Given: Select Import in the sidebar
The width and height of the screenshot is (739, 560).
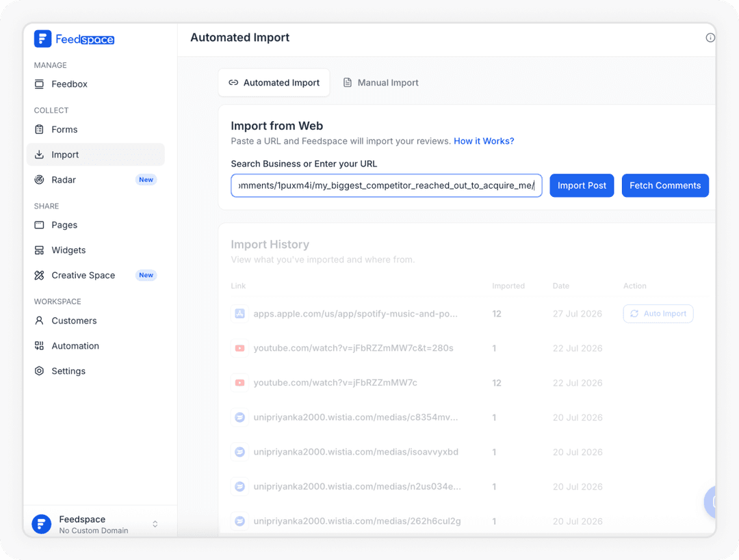Looking at the screenshot, I should point(96,155).
